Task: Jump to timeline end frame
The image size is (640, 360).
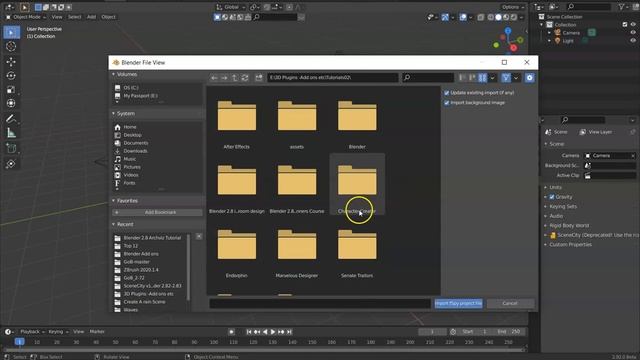Action: tap(289, 332)
